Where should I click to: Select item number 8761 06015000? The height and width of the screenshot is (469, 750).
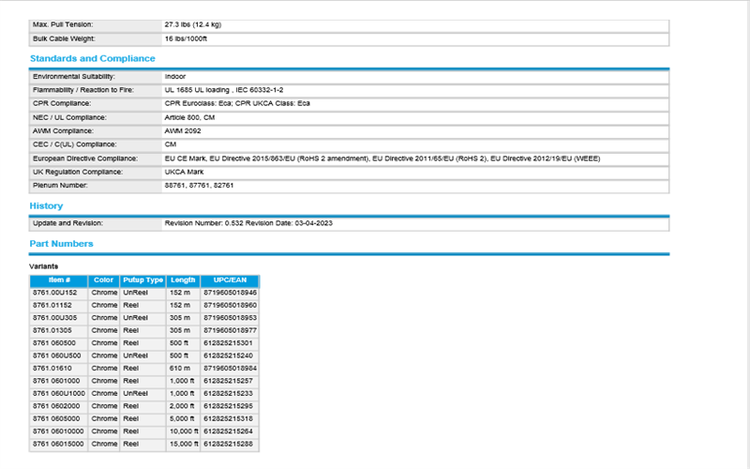pyautogui.click(x=59, y=442)
